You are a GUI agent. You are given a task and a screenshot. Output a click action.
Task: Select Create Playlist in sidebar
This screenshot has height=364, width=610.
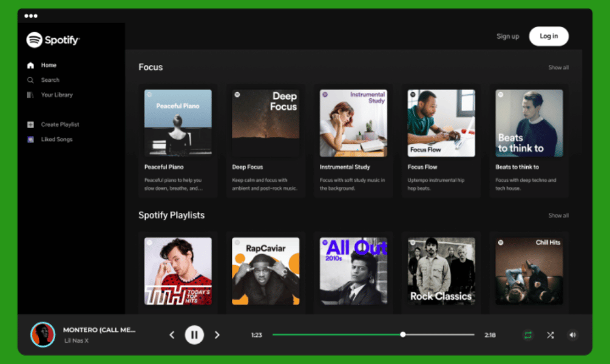(60, 124)
